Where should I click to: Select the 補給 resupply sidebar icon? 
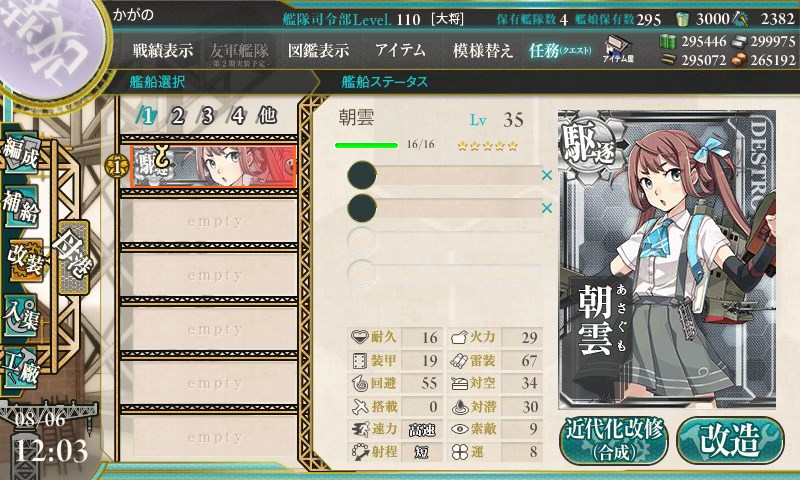point(20,207)
